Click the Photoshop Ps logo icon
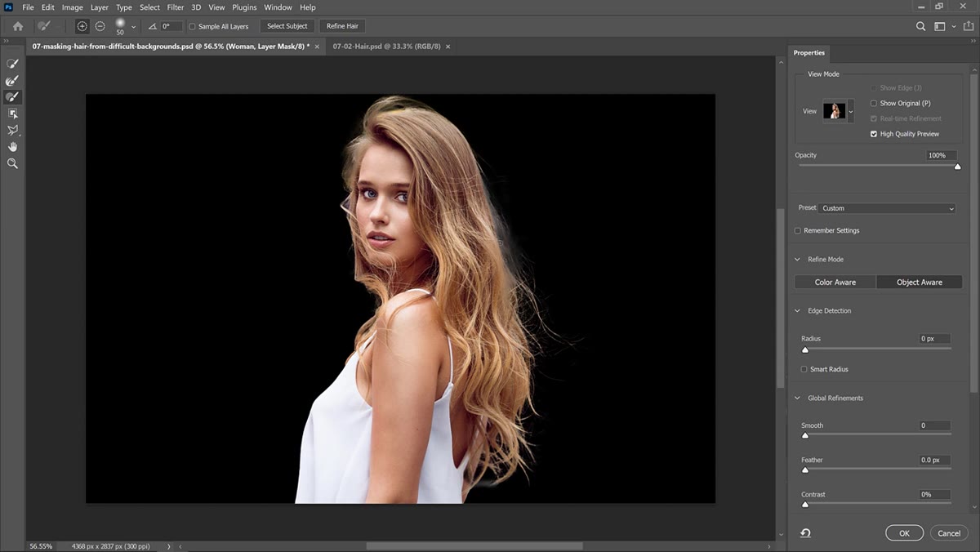 [7, 7]
